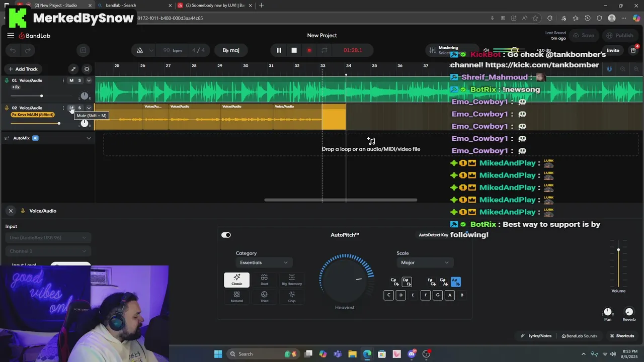
Task: Start recording with the record button
Action: [x=309, y=50]
